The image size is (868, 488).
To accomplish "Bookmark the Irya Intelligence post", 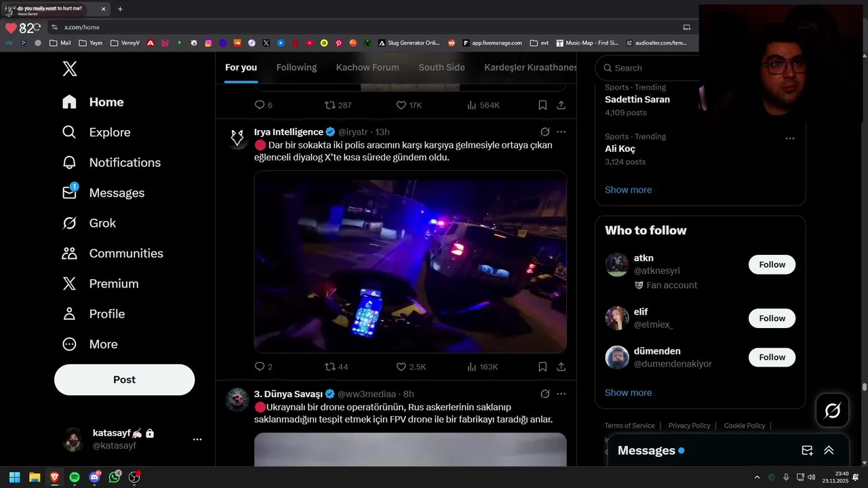I will click(x=542, y=367).
